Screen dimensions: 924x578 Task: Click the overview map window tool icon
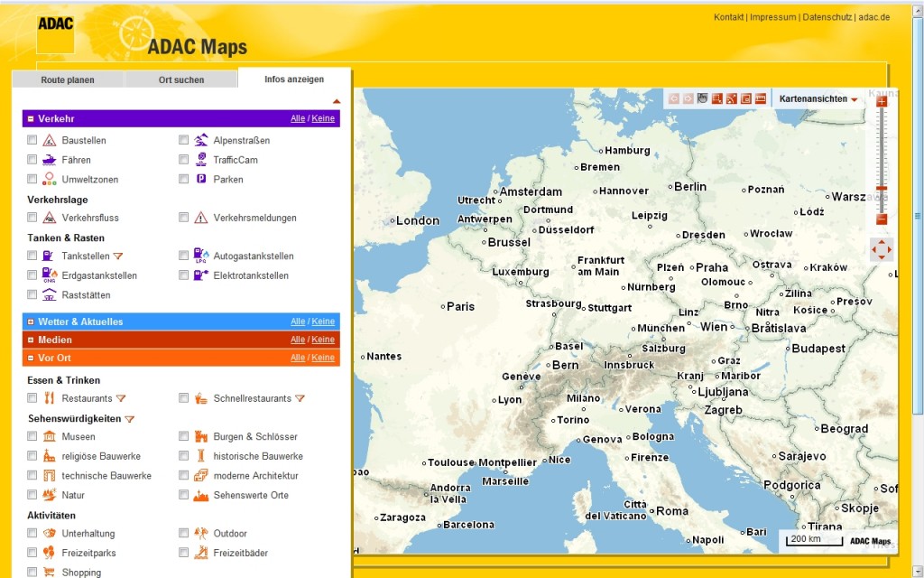pyautogui.click(x=746, y=98)
